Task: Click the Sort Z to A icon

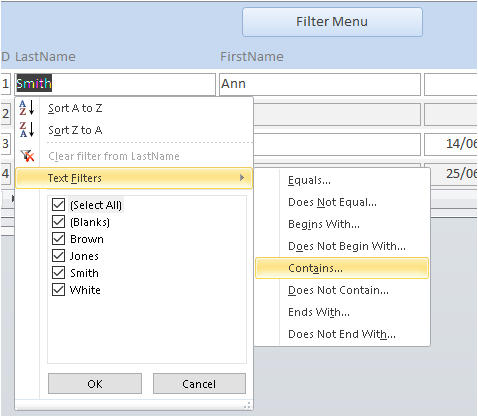Action: point(27,129)
